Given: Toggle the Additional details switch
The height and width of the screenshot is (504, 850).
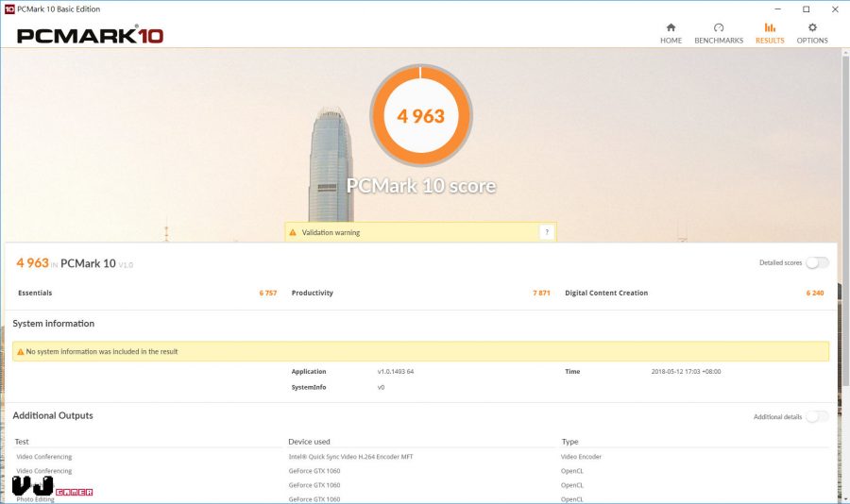Looking at the screenshot, I should (817, 416).
